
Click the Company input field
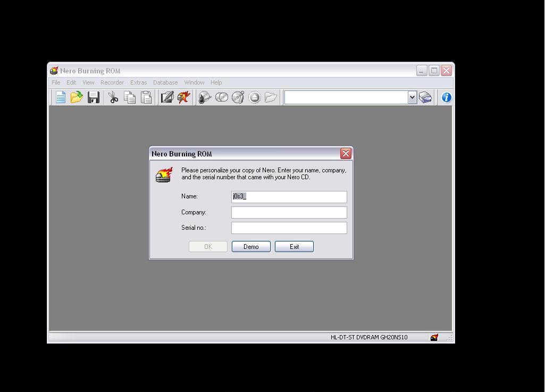[x=289, y=212]
